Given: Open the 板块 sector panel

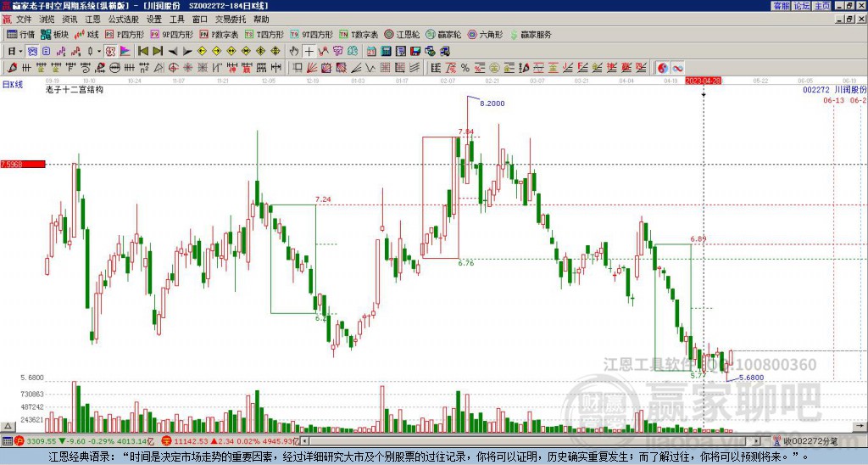Looking at the screenshot, I should (x=55, y=34).
